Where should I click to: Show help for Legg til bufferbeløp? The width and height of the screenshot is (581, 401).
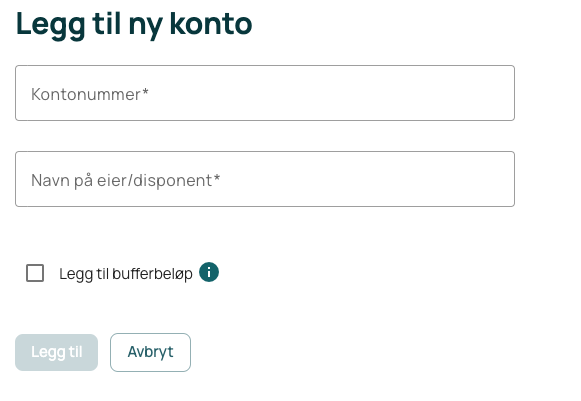pyautogui.click(x=209, y=272)
